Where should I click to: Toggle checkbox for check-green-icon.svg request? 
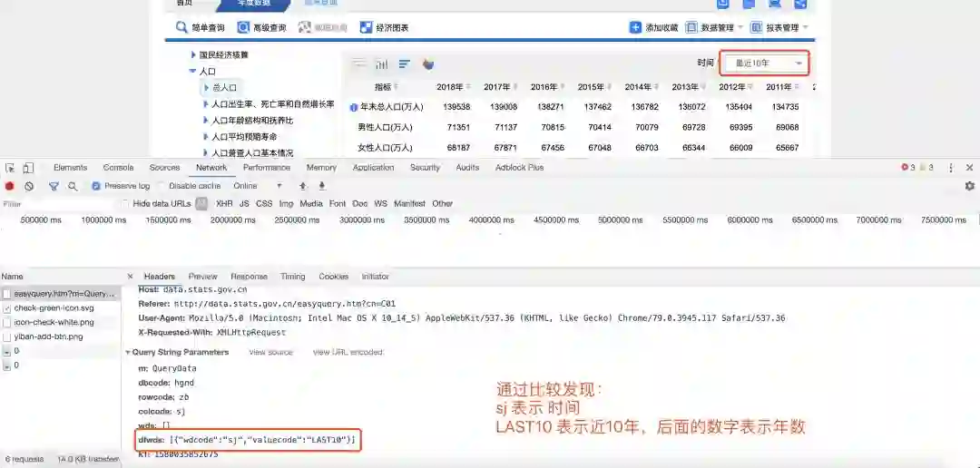pyautogui.click(x=7, y=308)
